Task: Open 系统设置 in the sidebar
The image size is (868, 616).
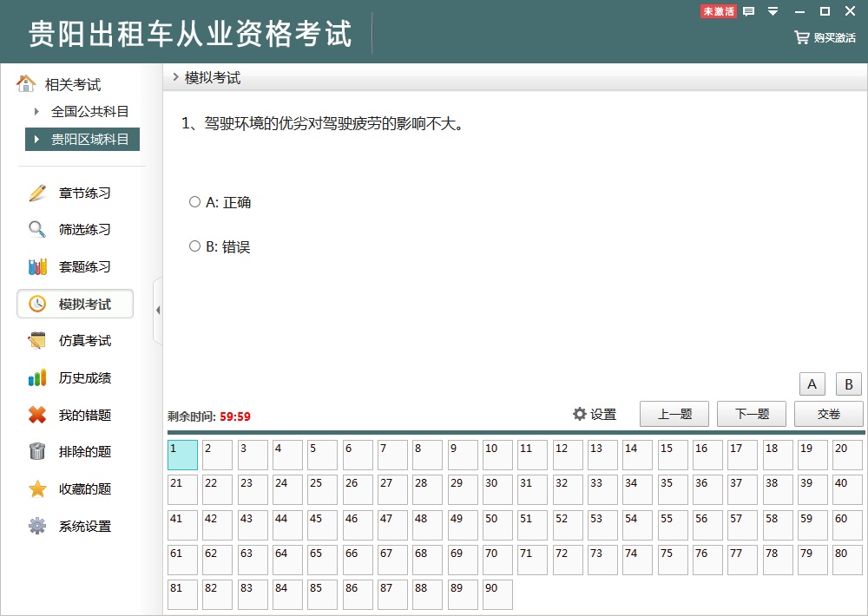Action: point(84,527)
